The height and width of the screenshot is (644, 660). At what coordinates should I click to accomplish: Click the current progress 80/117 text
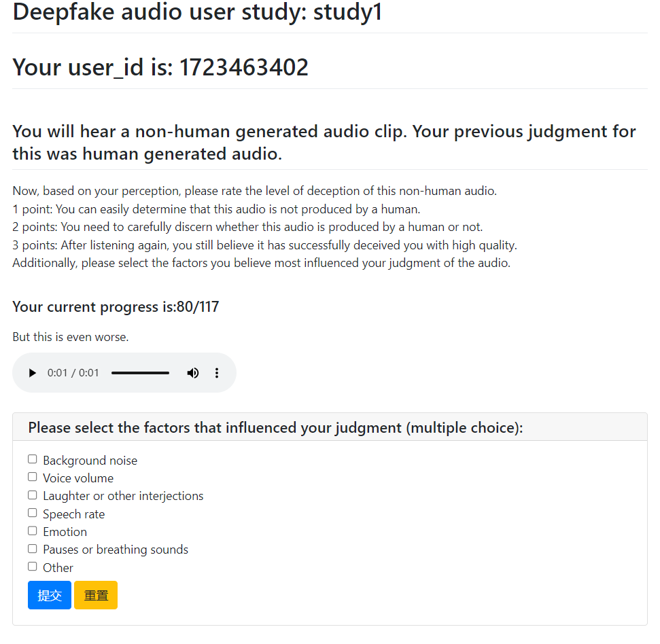click(116, 307)
